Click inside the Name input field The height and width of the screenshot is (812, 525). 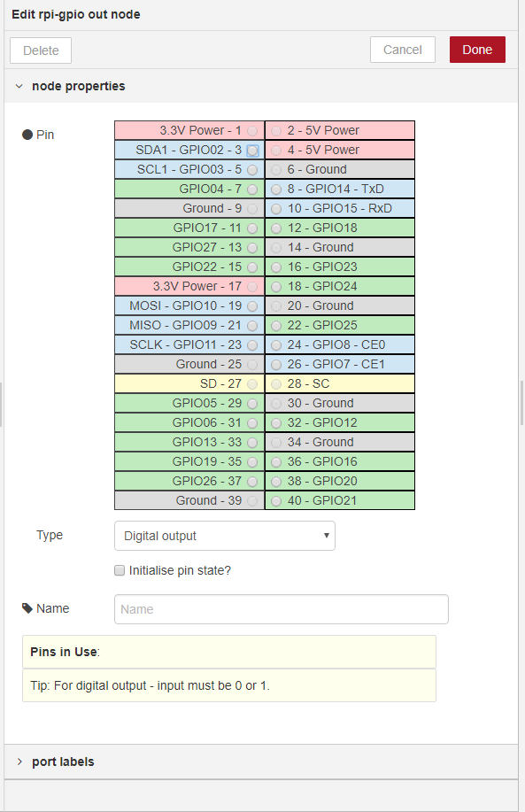[x=281, y=609]
